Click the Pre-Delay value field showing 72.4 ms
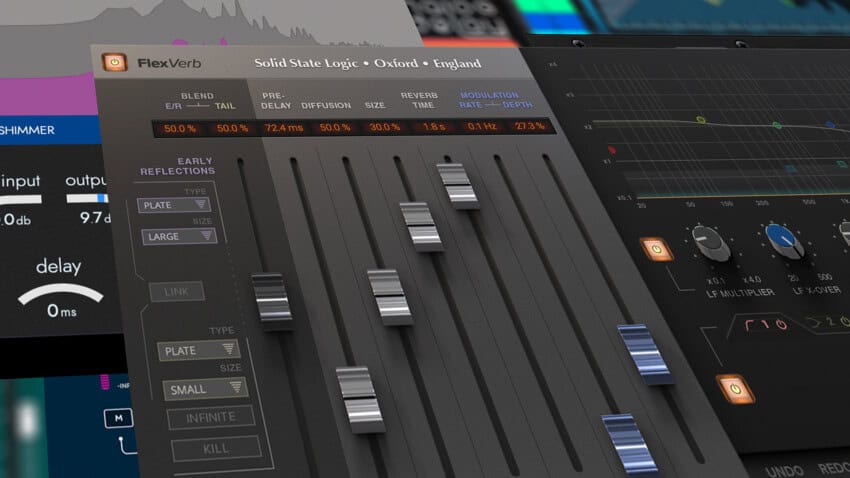This screenshot has width=850, height=478. [x=285, y=127]
